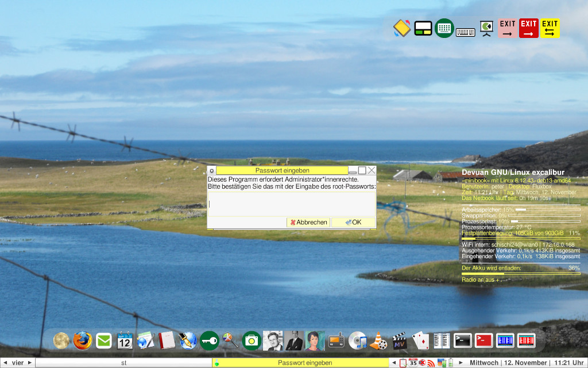
Task: Click the previous workspace arrow on the taskbar
Action: (x=5, y=363)
